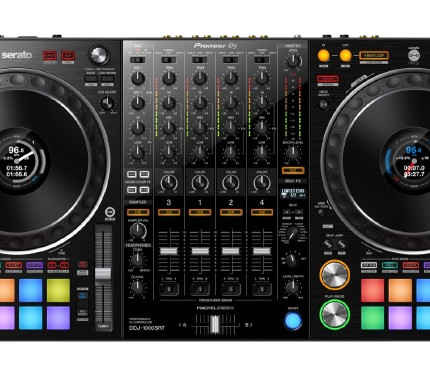Turn the Beat FX select rotary knob

(x=292, y=234)
